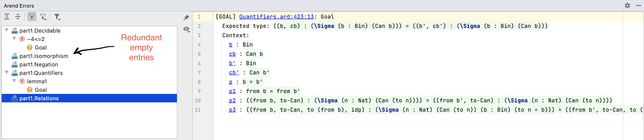Select the Autoscroll to Source icon
644x140 pixels.
32,17
